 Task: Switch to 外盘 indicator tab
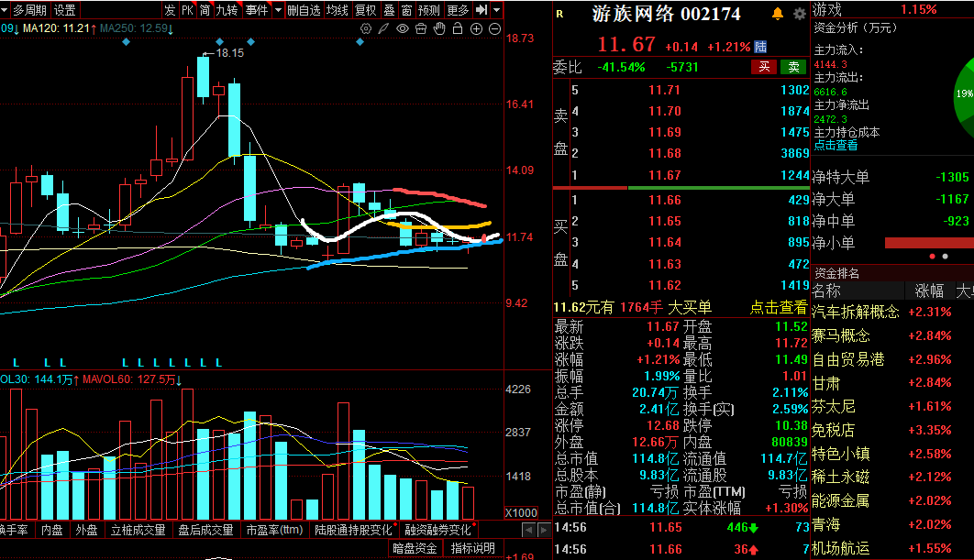click(x=86, y=530)
